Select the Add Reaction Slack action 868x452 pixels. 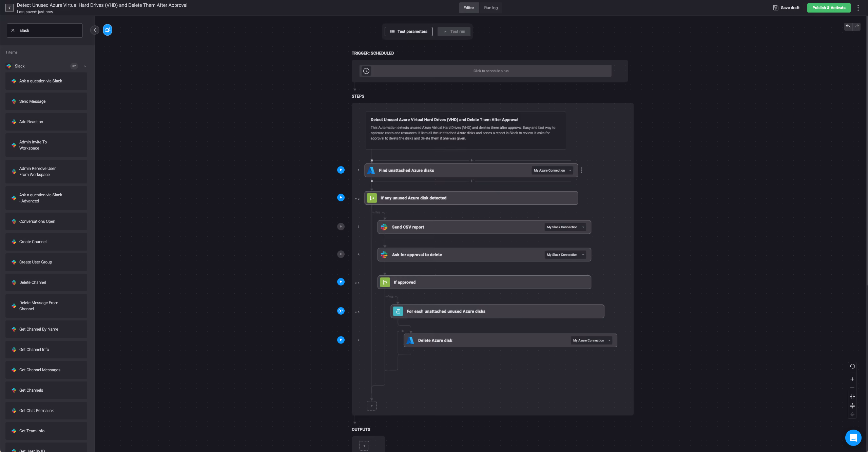click(46, 122)
